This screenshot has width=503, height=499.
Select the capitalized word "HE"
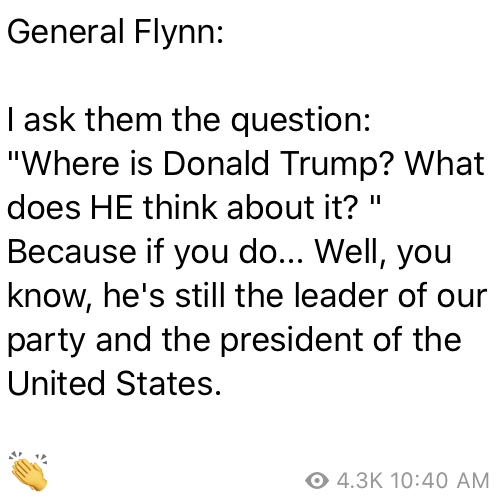pyautogui.click(x=112, y=208)
